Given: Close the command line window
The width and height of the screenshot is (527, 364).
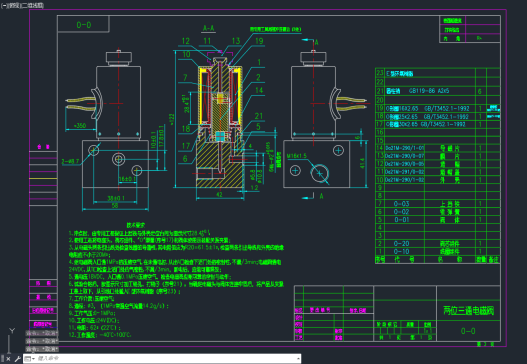Looking at the screenshot, I should [9, 359].
